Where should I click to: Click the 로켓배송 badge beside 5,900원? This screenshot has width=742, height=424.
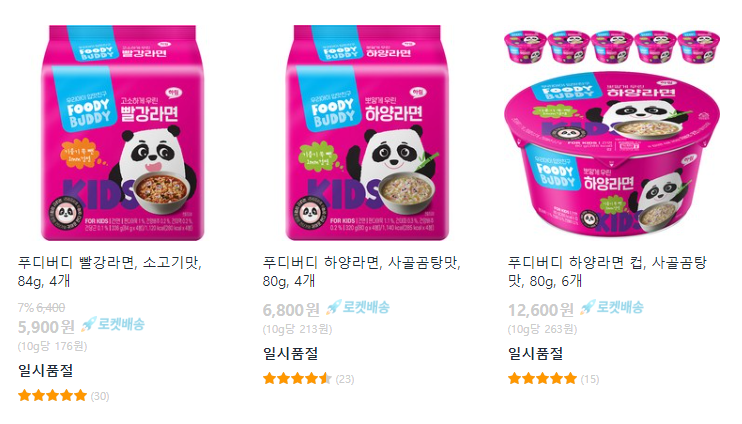tap(113, 325)
